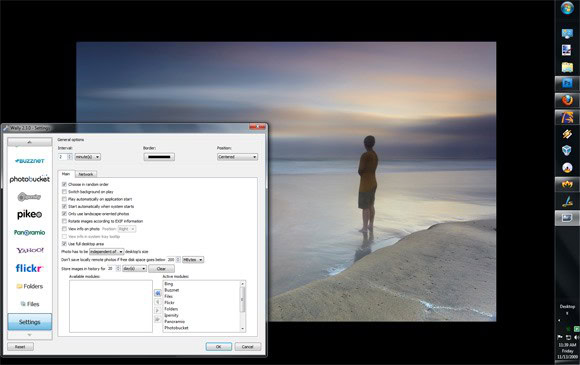Click the Firefox icon in the taskbar

pyautogui.click(x=567, y=100)
